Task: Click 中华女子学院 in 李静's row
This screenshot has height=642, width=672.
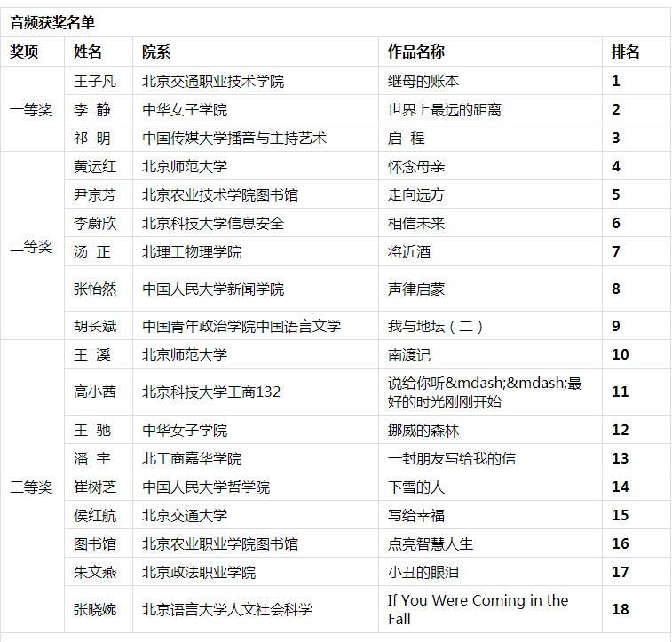Action: point(185,110)
